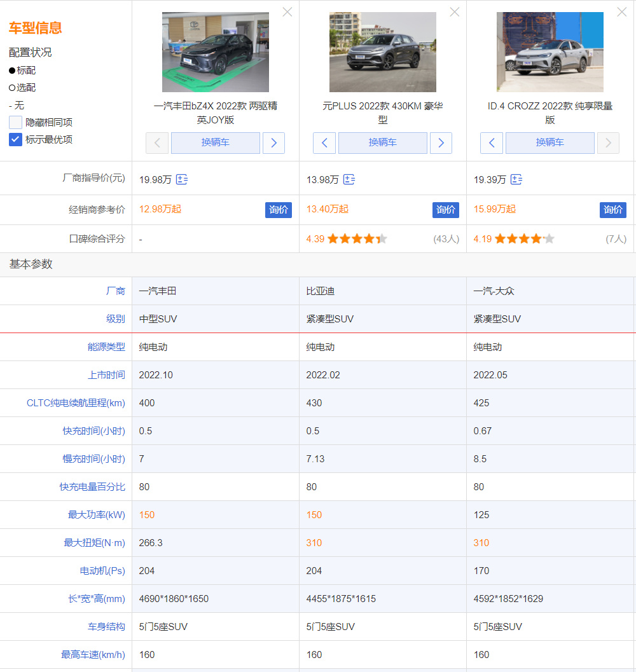Click 最高车速(km/h) label

[x=93, y=655]
